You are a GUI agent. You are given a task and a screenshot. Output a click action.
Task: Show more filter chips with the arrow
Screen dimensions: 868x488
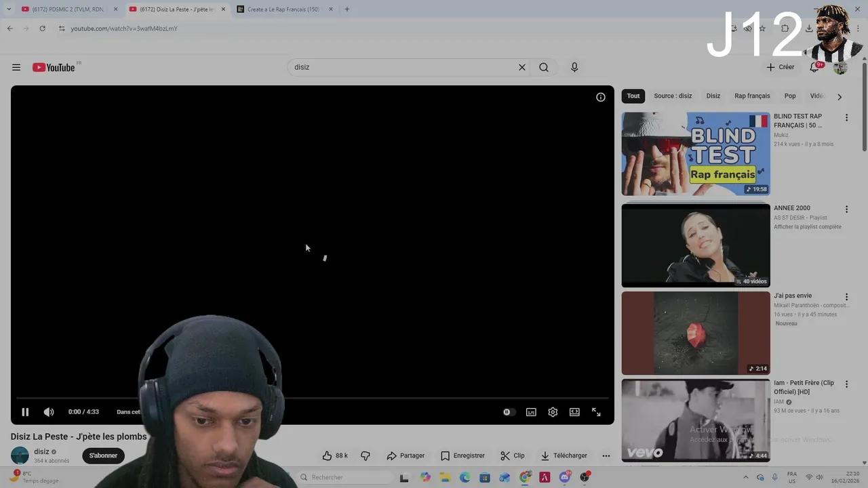[840, 97]
